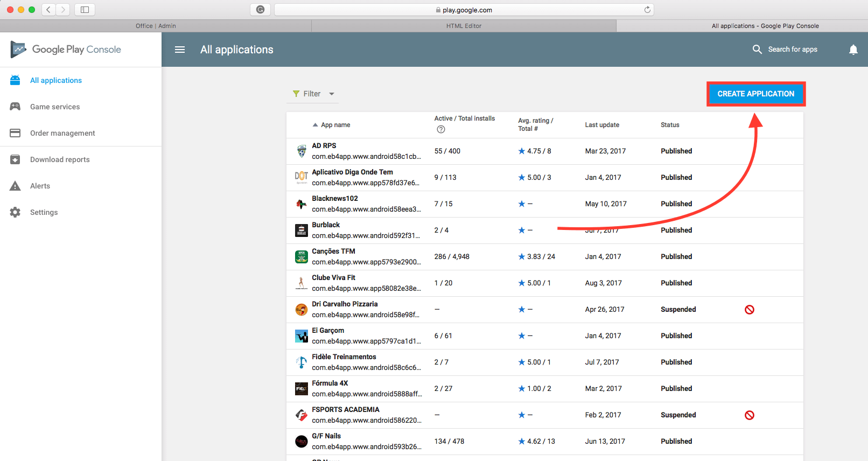
Task: Click the play.google.com address bar
Action: coord(464,10)
